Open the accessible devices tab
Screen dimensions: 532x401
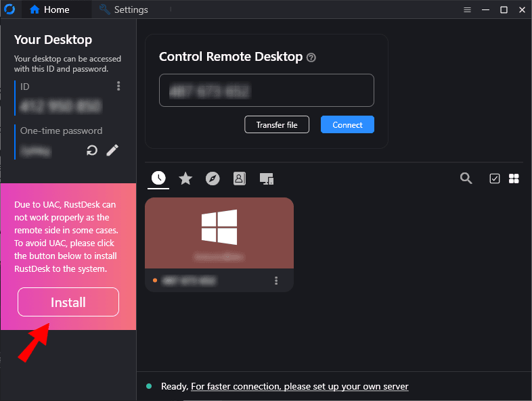pos(267,179)
